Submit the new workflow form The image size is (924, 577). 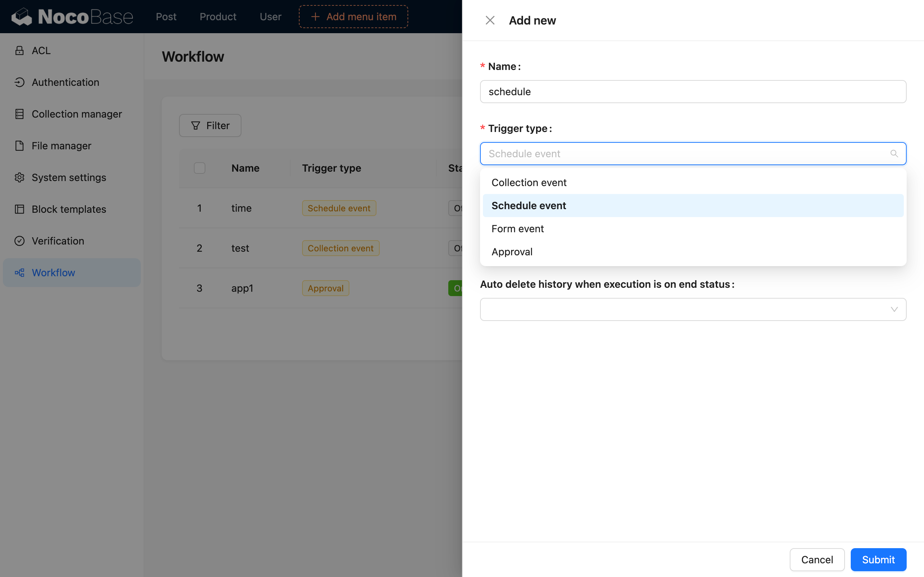point(878,559)
